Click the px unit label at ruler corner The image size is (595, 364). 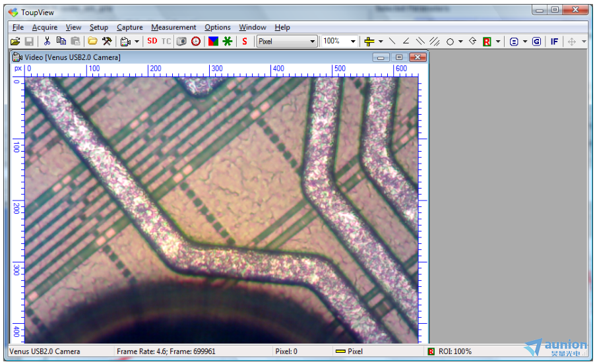(18, 69)
